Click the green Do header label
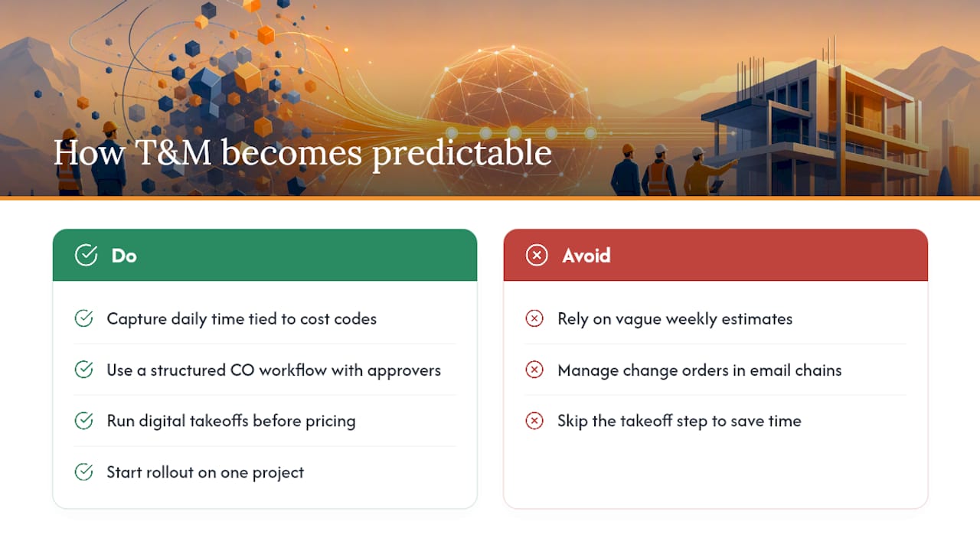The width and height of the screenshot is (980, 551). click(124, 255)
